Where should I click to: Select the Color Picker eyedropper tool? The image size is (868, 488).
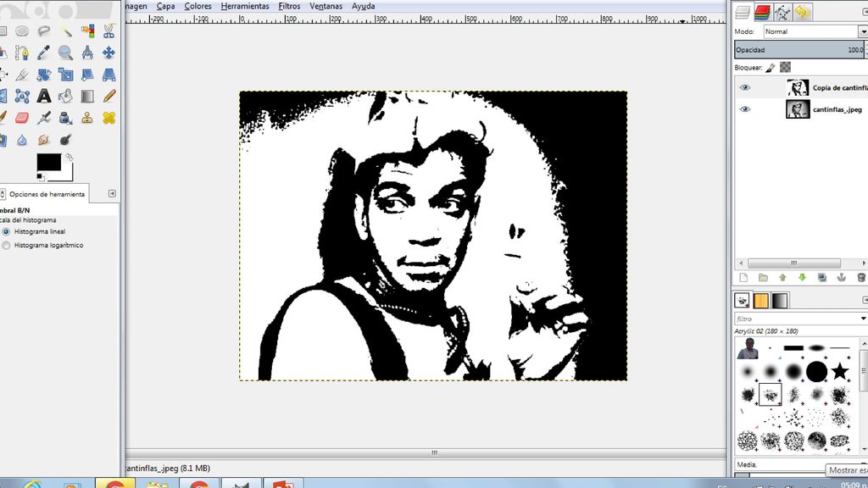44,53
